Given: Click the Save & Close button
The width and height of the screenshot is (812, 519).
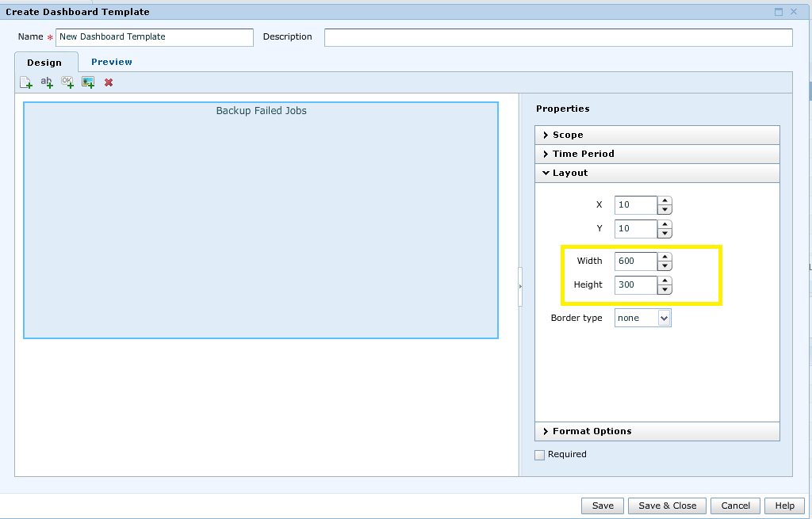Looking at the screenshot, I should (666, 506).
